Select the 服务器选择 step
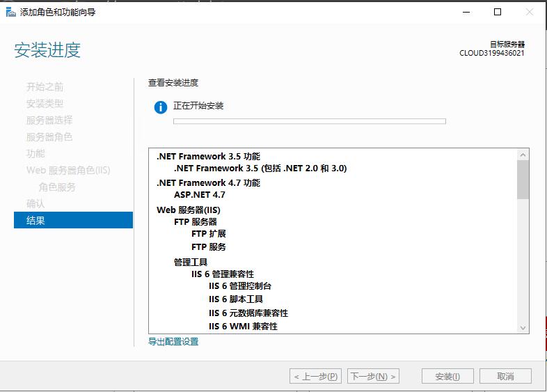 tap(49, 120)
